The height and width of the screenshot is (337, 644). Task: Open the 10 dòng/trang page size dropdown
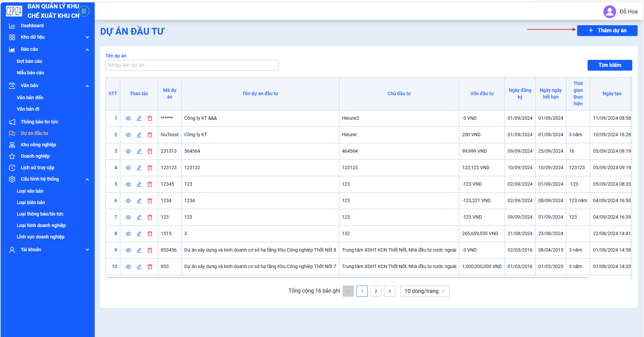425,291
